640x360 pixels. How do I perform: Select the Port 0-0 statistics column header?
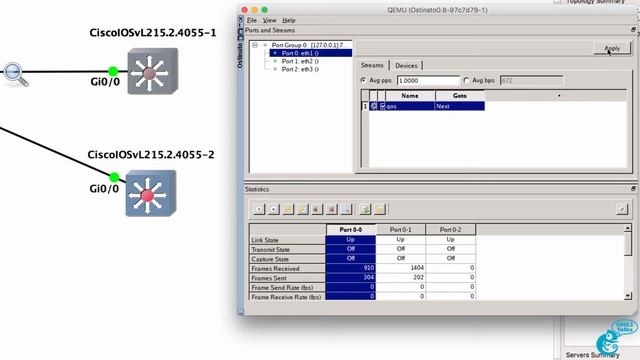pos(351,229)
